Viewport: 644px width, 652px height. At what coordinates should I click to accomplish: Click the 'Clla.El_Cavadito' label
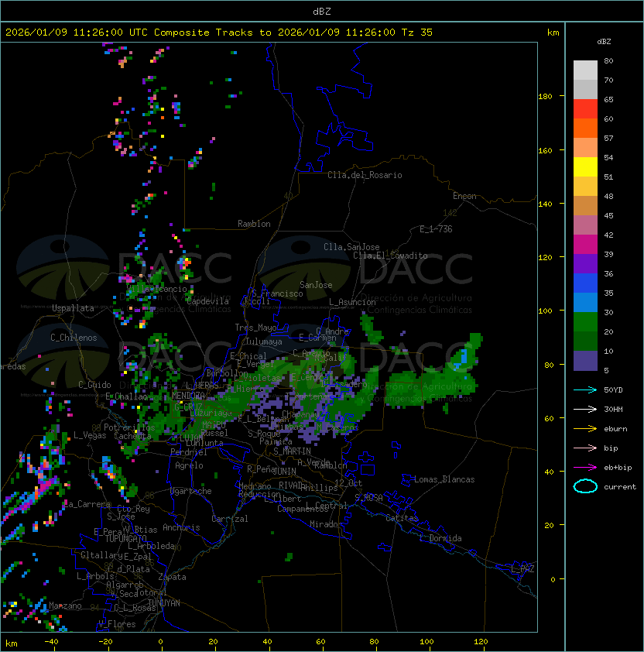(390, 256)
